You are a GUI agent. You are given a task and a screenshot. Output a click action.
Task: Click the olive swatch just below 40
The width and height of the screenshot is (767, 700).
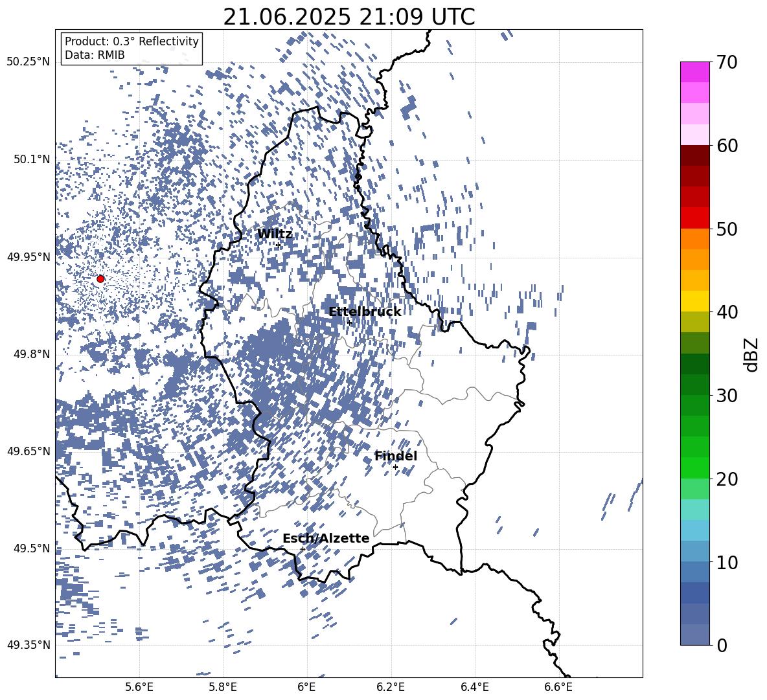coord(694,322)
